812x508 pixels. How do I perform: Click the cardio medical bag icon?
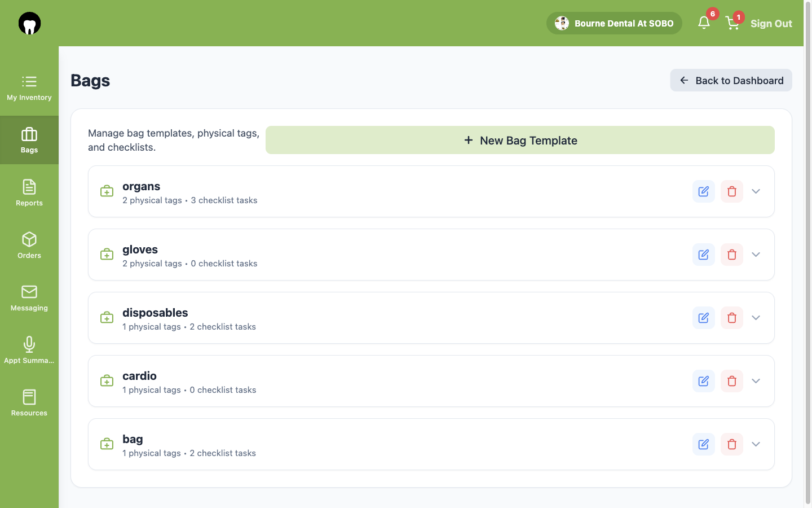click(x=107, y=381)
